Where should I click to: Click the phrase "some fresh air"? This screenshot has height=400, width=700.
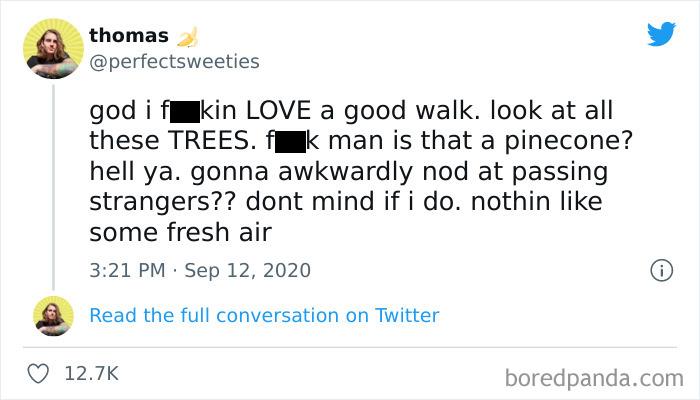point(180,232)
